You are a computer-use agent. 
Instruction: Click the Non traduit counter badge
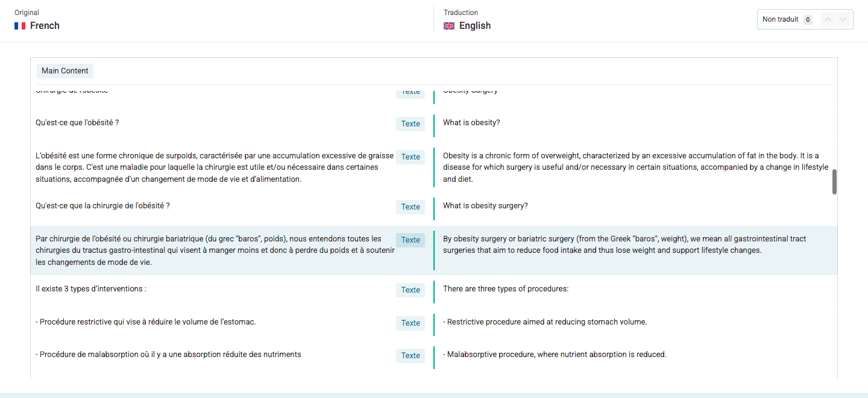[x=808, y=19]
